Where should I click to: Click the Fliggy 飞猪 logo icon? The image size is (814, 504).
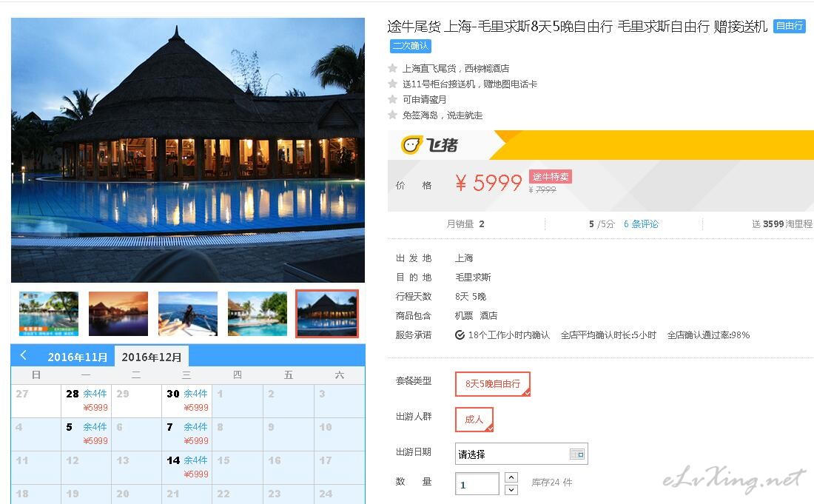[x=411, y=145]
